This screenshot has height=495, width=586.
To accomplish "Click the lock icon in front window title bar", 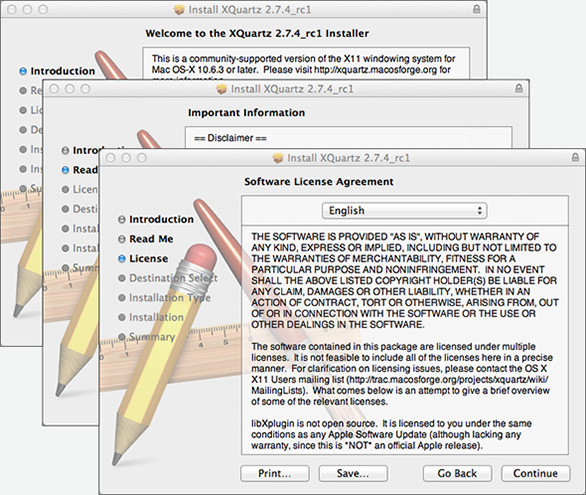I will pos(576,157).
